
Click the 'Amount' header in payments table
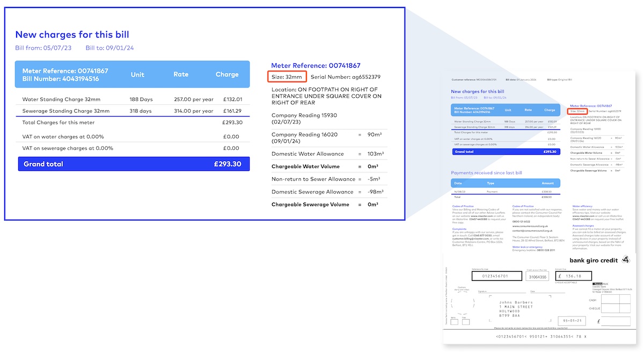point(548,183)
